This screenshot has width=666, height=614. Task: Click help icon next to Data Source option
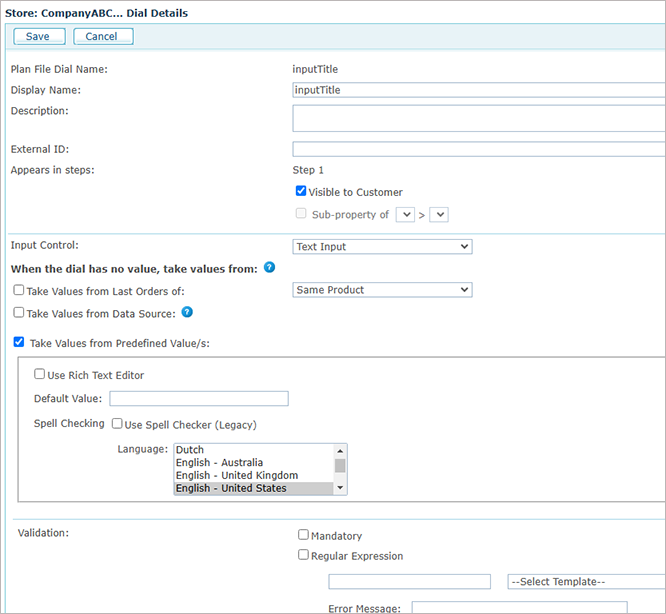tap(187, 312)
